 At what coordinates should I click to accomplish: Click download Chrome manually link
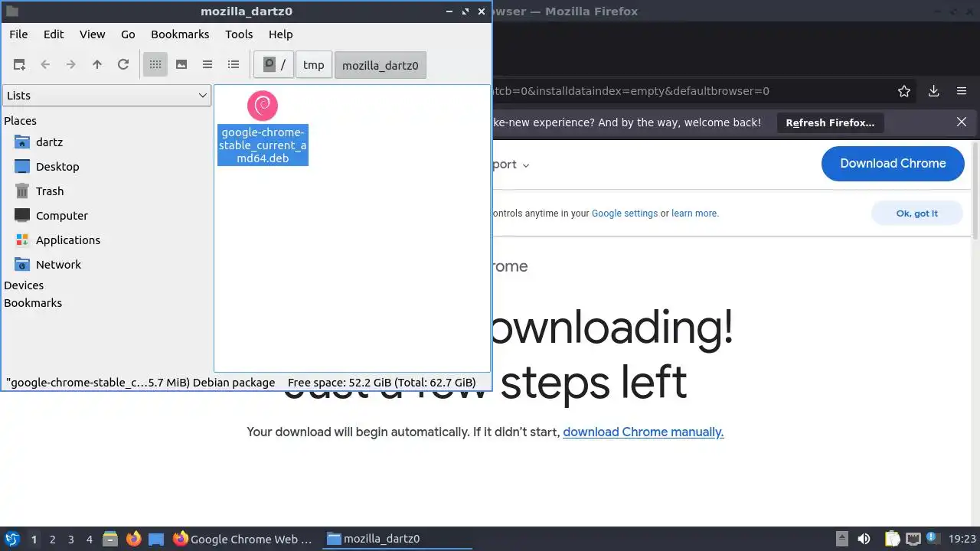[643, 432]
